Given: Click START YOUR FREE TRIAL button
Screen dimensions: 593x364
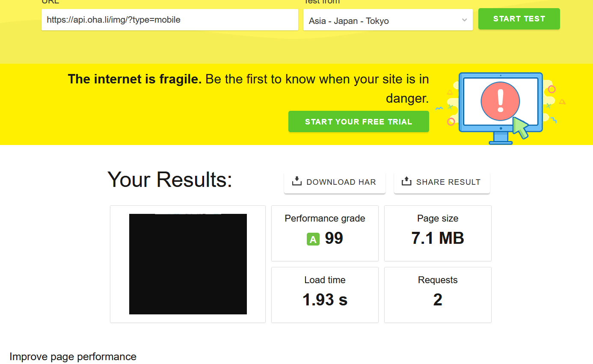Looking at the screenshot, I should pos(359,121).
